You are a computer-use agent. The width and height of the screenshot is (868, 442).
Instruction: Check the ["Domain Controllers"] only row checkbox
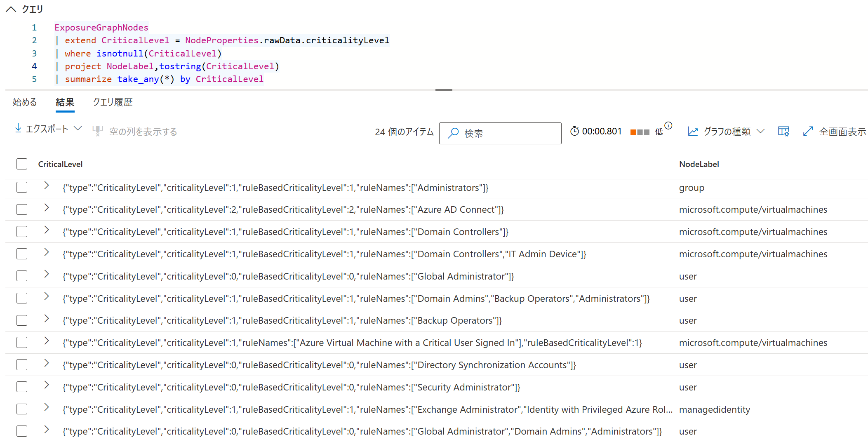tap(22, 231)
